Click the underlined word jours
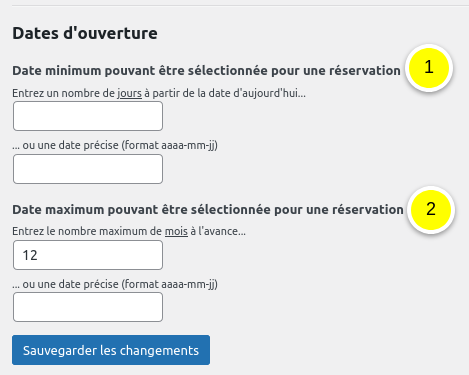This screenshot has width=469, height=375. (129, 93)
